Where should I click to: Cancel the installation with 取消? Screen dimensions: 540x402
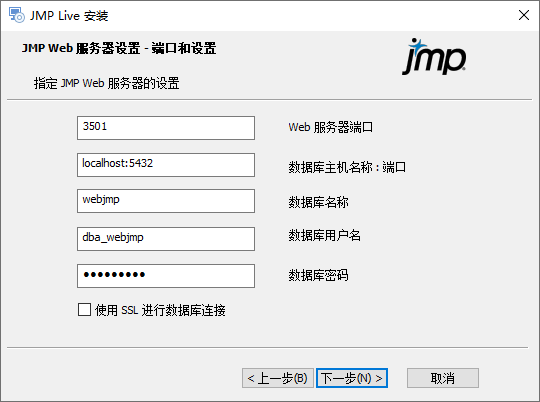tap(443, 378)
